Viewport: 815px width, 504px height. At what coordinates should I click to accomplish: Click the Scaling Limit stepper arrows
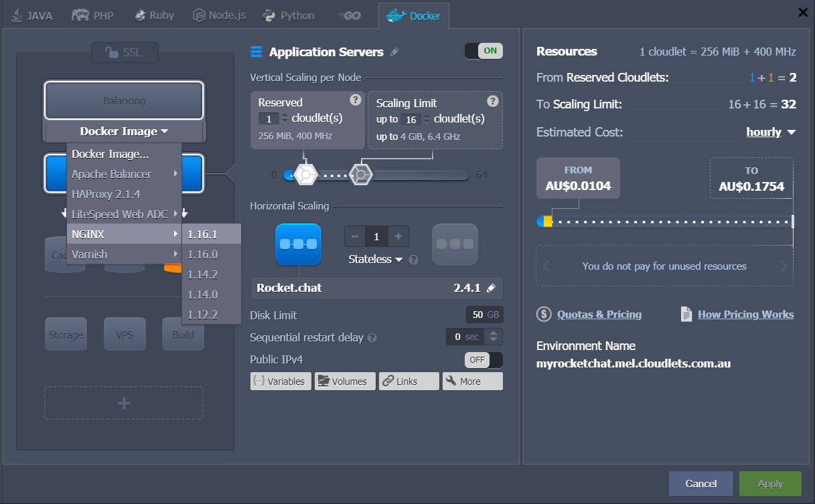point(427,119)
